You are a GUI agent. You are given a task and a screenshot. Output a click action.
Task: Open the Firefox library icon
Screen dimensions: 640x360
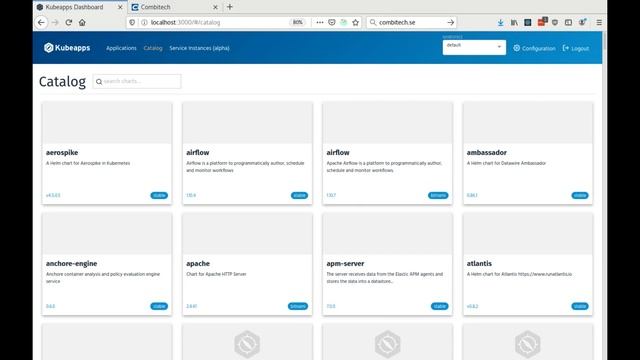(x=514, y=22)
